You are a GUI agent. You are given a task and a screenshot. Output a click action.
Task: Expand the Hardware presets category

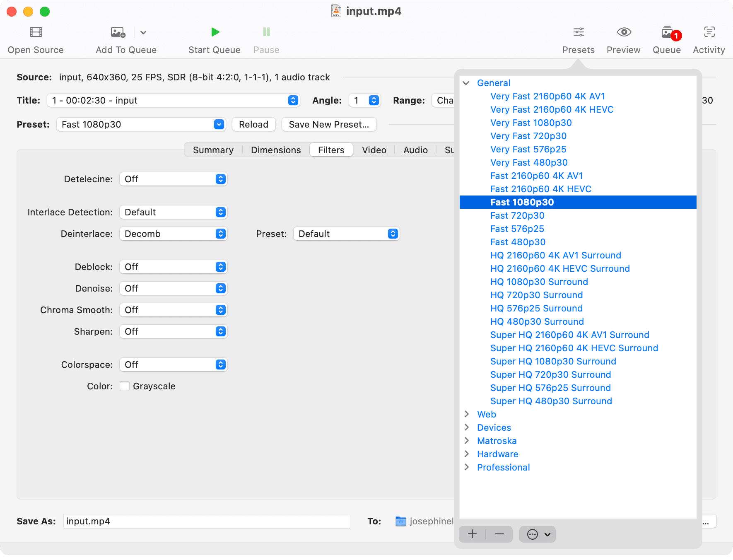pyautogui.click(x=467, y=454)
